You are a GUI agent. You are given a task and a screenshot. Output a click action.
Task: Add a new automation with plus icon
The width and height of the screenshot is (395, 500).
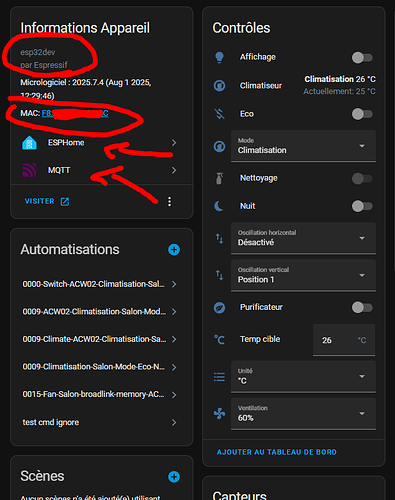pyautogui.click(x=174, y=249)
